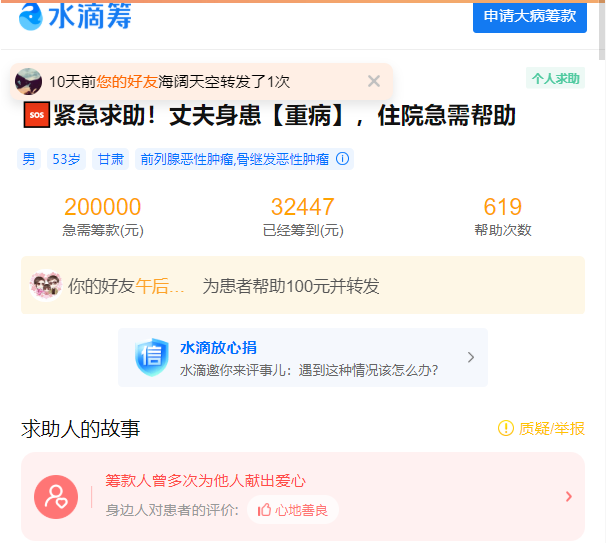Click the sharer's avatar in notification
Screen dimensions: 606x543
click(x=29, y=82)
